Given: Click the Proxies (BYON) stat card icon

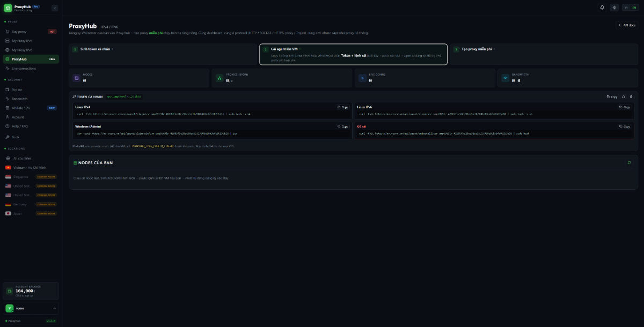Looking at the screenshot, I should 219,78.
